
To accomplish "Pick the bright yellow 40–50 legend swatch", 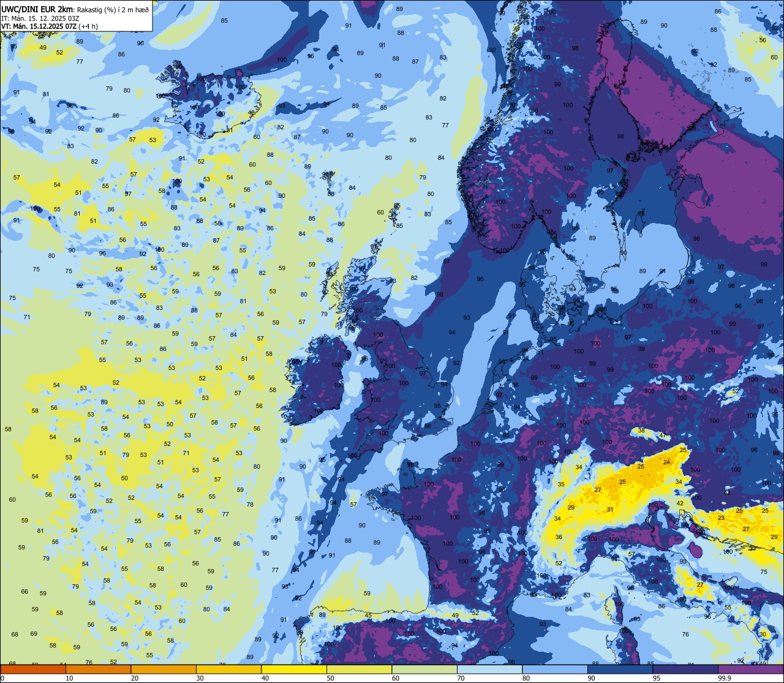I will [x=294, y=669].
